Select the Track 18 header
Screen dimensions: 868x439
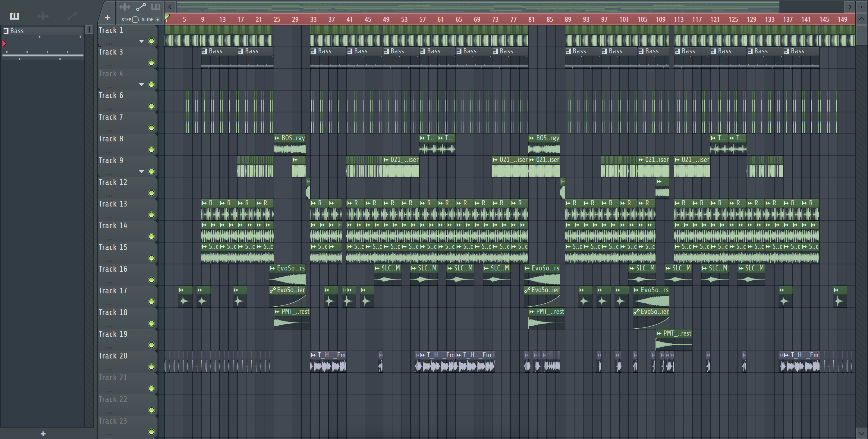coord(127,318)
